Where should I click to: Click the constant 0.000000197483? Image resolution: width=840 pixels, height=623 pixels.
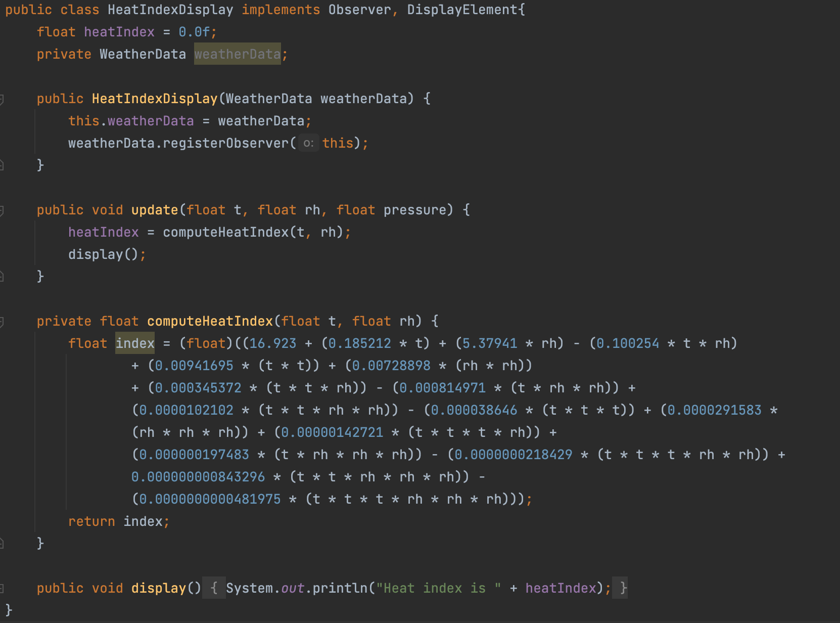click(x=194, y=455)
